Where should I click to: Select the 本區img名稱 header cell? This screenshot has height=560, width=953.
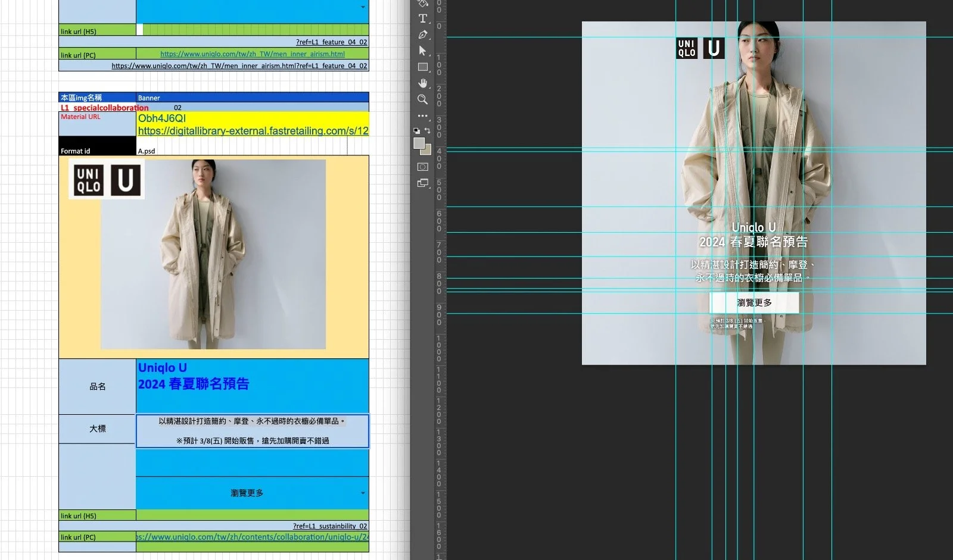pyautogui.click(x=98, y=98)
